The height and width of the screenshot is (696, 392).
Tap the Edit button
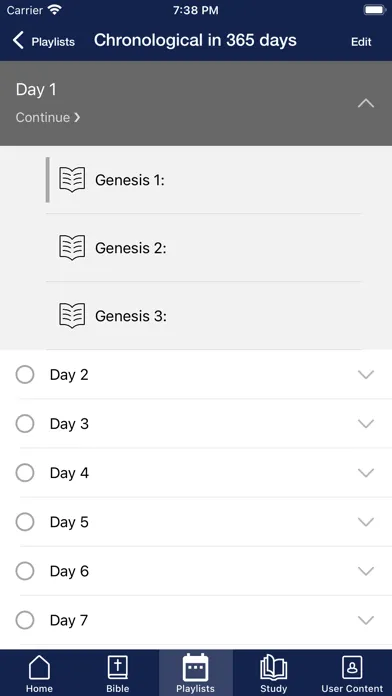tap(361, 42)
